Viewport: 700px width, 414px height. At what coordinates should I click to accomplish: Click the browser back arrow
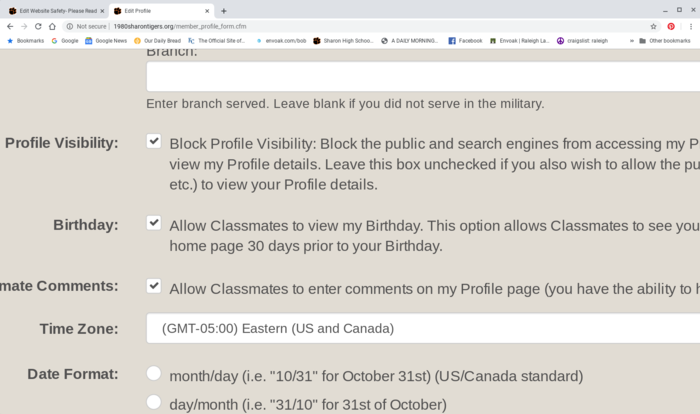[x=10, y=26]
